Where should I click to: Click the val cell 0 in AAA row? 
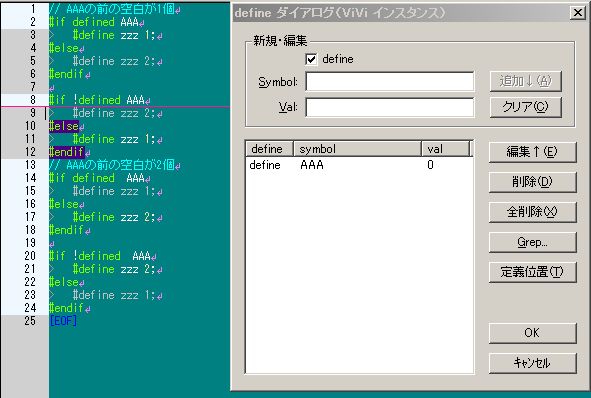430,165
